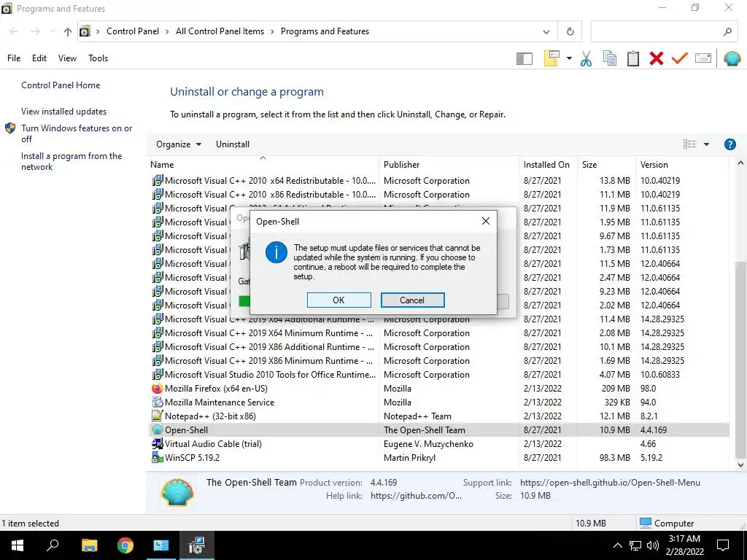Open the Tools menu
Viewport: 747px width, 560px height.
tap(98, 58)
